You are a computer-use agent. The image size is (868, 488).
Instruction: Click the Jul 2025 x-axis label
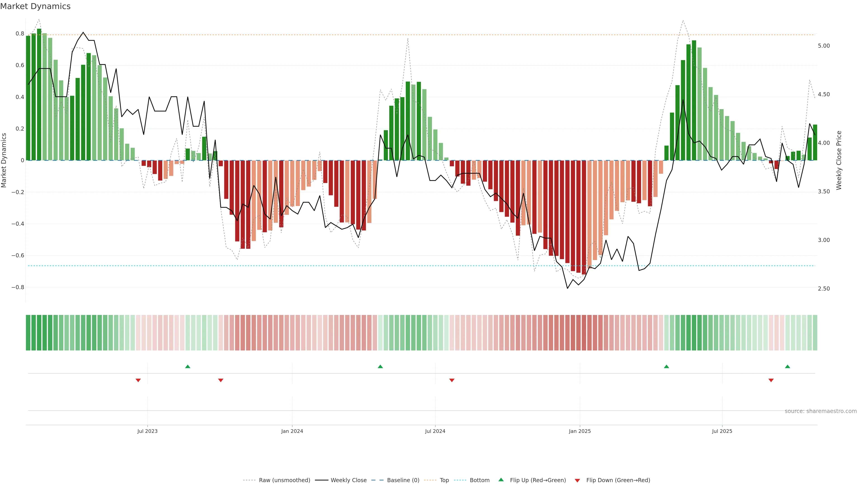[722, 431]
